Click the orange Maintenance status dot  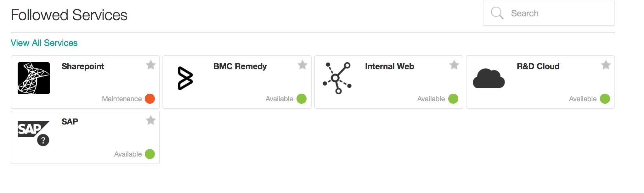[x=150, y=99]
